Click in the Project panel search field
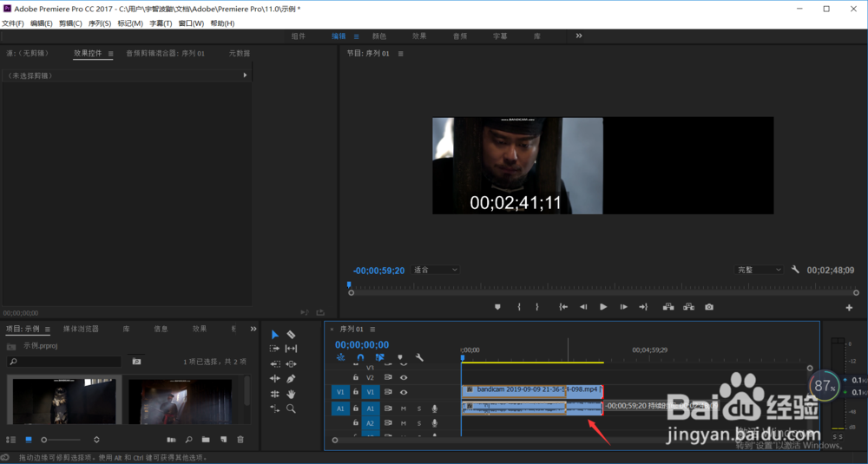The width and height of the screenshot is (868, 464). [x=64, y=361]
